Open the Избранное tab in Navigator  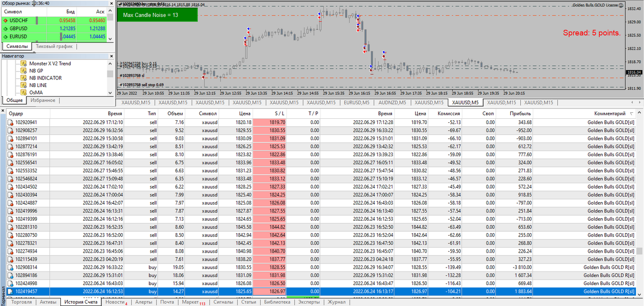click(43, 100)
